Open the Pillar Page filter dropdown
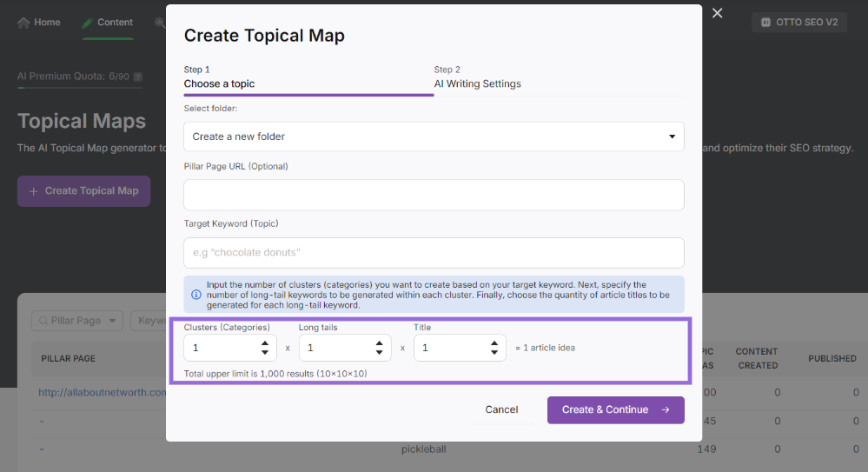 [77, 321]
